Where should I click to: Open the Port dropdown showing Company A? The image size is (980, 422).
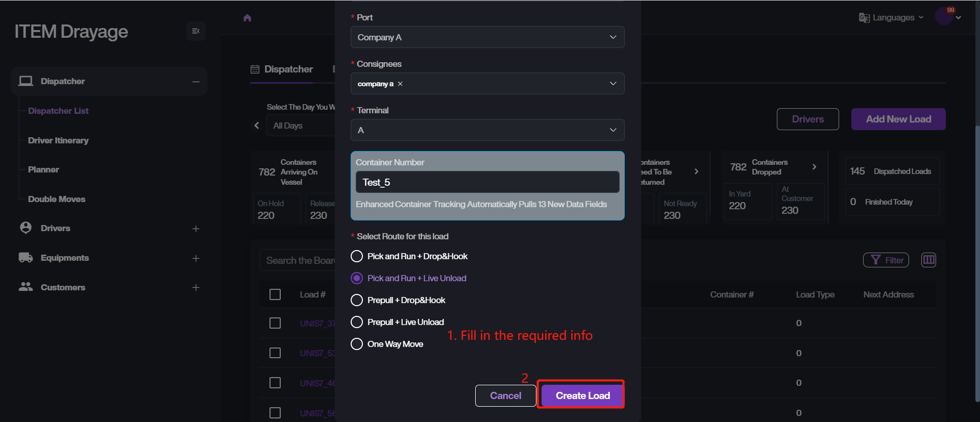(487, 37)
